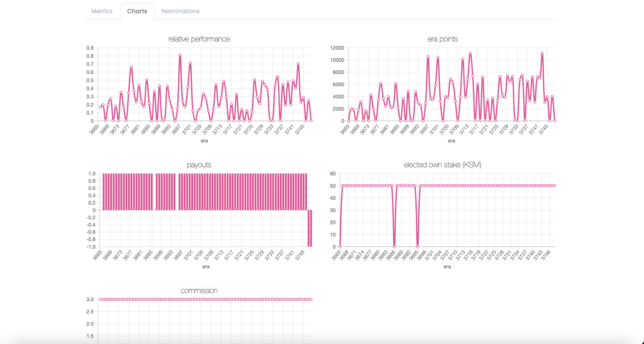Screen dimensions: 644x344
Task: Open the Nominations tab
Action: [181, 11]
